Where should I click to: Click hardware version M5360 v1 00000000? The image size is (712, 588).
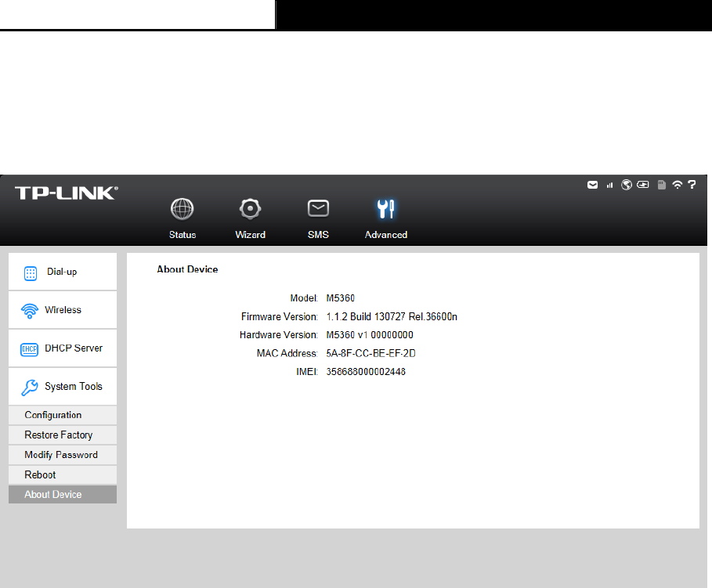tap(370, 335)
